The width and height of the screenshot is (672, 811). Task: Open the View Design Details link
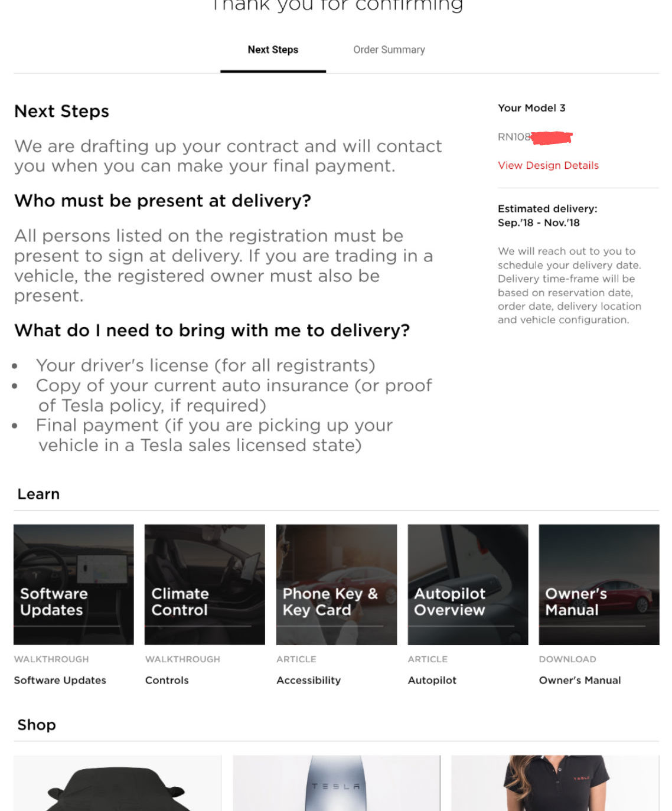point(548,165)
